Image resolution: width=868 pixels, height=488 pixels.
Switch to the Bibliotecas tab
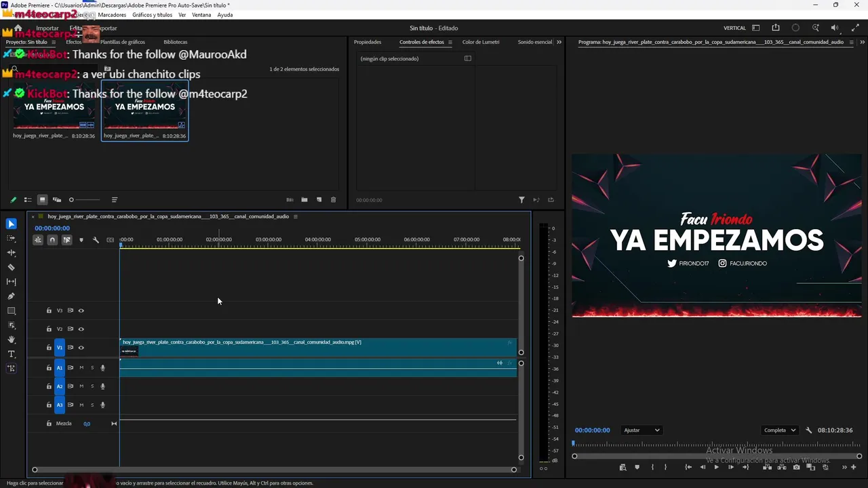pyautogui.click(x=175, y=42)
